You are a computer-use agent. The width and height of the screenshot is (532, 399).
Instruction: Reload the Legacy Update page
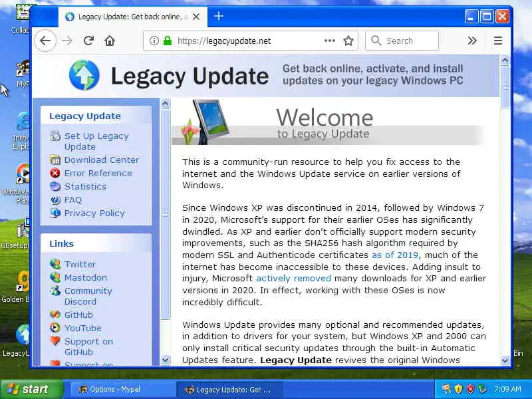88,41
